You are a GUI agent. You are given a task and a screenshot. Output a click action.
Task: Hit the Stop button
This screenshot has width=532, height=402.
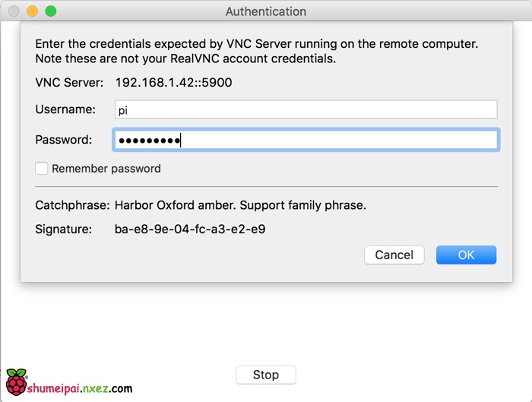[x=265, y=375]
